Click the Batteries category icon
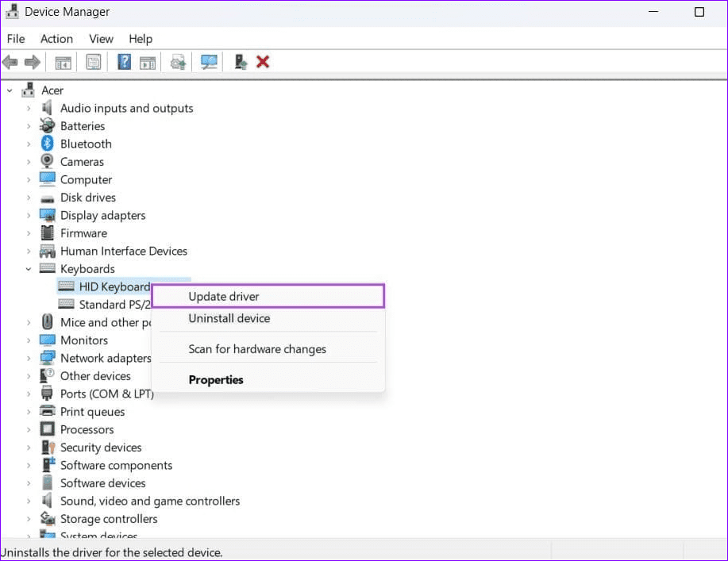The height and width of the screenshot is (561, 728). coord(47,125)
